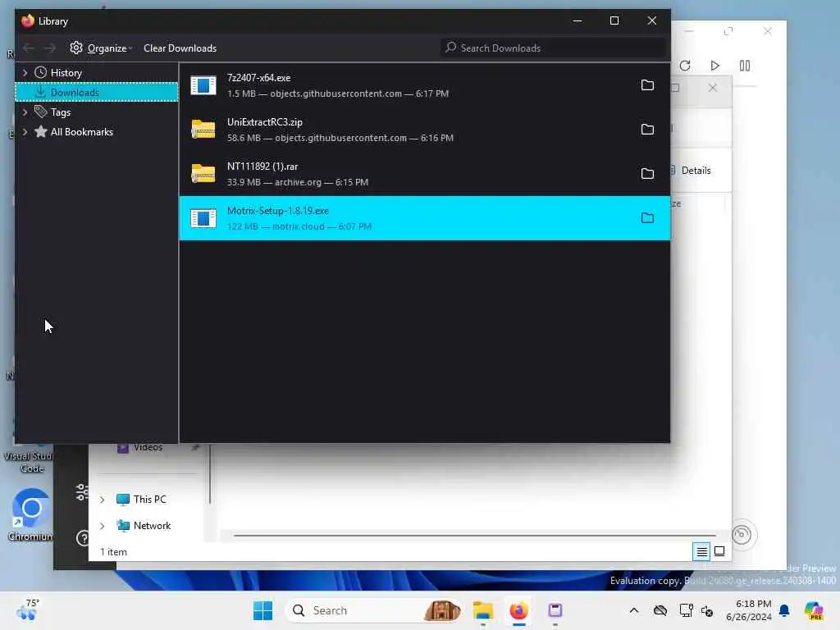Click the NT111892 (1).rar archive icon
The image size is (840, 630).
point(203,174)
